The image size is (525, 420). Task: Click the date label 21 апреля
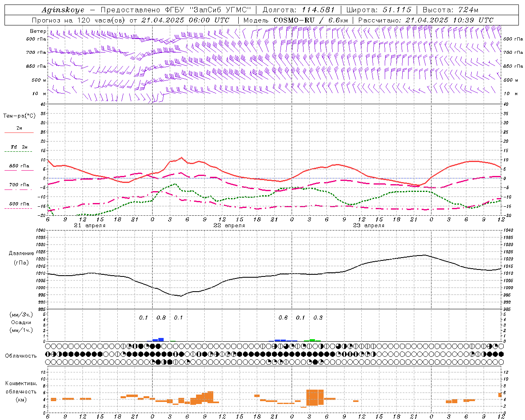click(89, 226)
